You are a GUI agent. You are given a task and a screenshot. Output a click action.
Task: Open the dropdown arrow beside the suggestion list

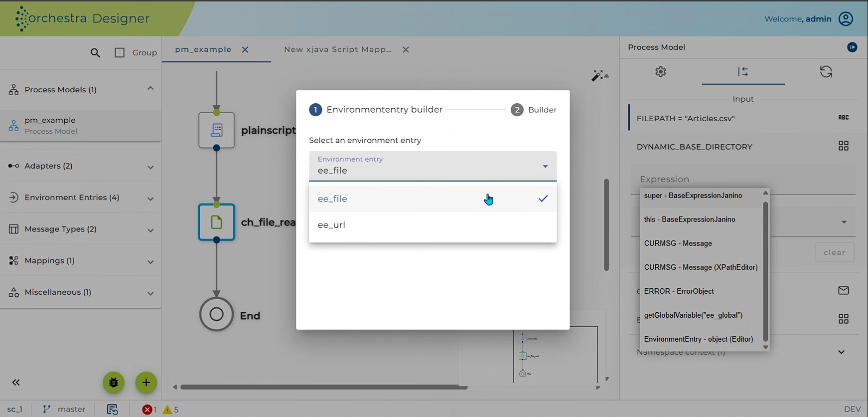coord(844,222)
